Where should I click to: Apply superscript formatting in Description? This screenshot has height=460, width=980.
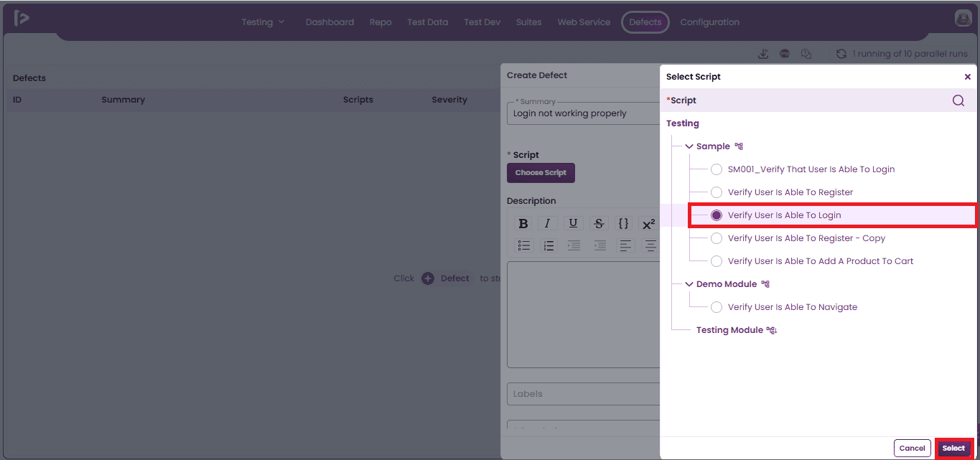tap(648, 223)
